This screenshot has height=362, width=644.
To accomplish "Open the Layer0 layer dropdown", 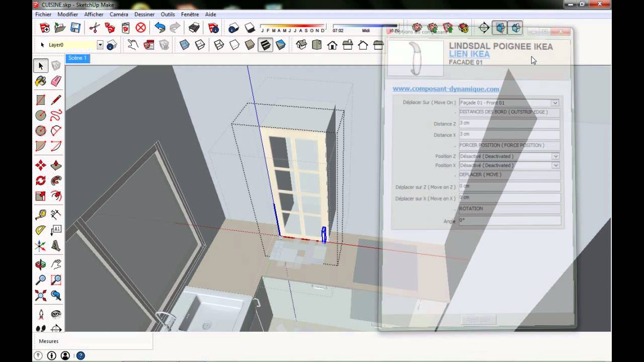I will (100, 45).
